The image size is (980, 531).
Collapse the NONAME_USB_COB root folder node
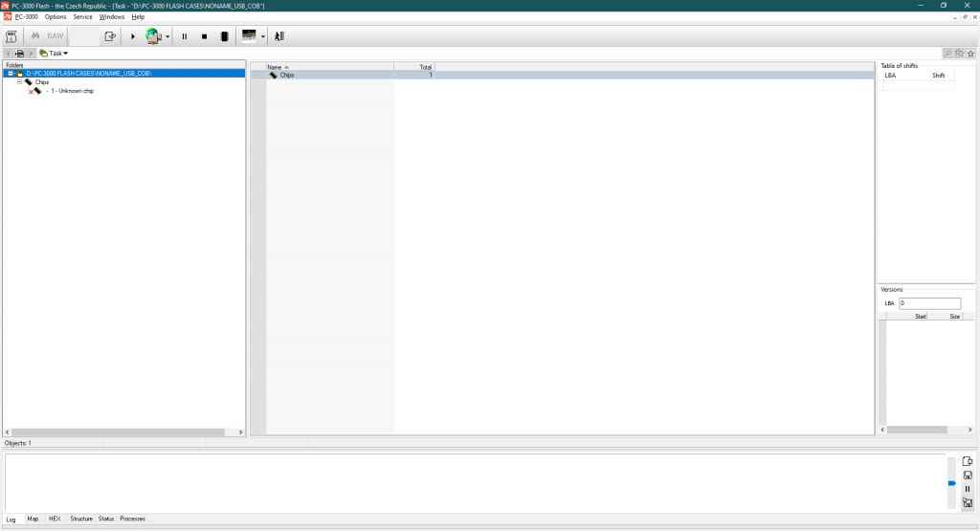click(x=11, y=74)
